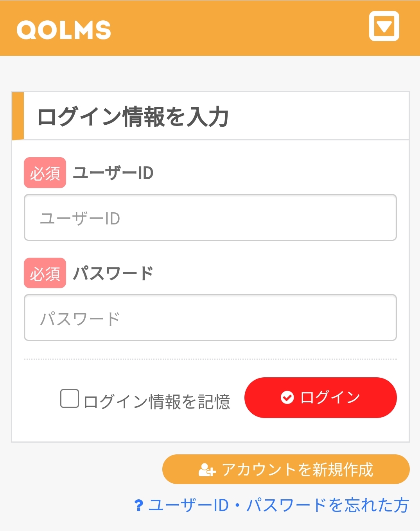Click the ログイン情報を入力 heading
This screenshot has height=531, width=420.
tap(133, 117)
